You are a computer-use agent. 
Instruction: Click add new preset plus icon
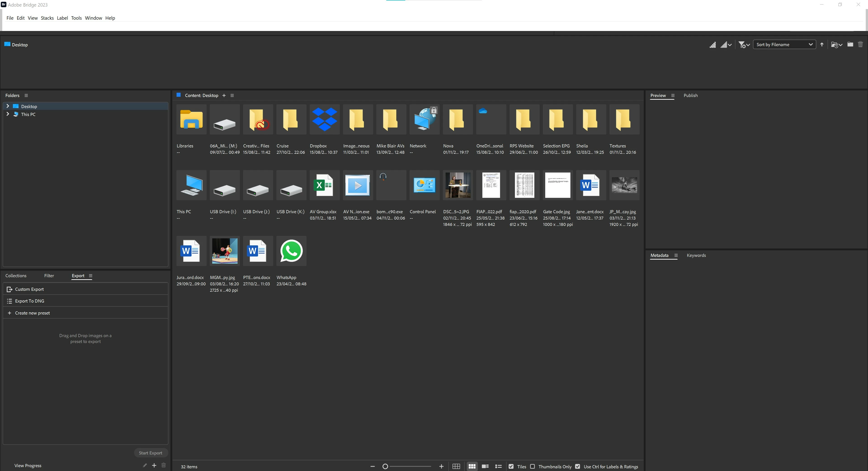[154, 465]
